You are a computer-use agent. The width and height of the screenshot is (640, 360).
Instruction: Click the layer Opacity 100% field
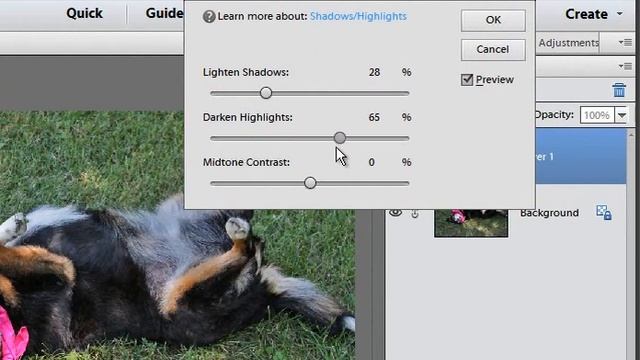tap(597, 115)
